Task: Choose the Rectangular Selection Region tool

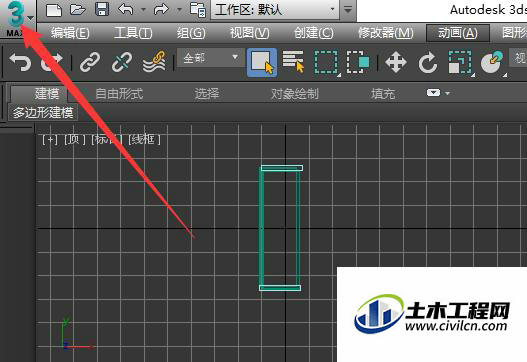Action: (326, 63)
